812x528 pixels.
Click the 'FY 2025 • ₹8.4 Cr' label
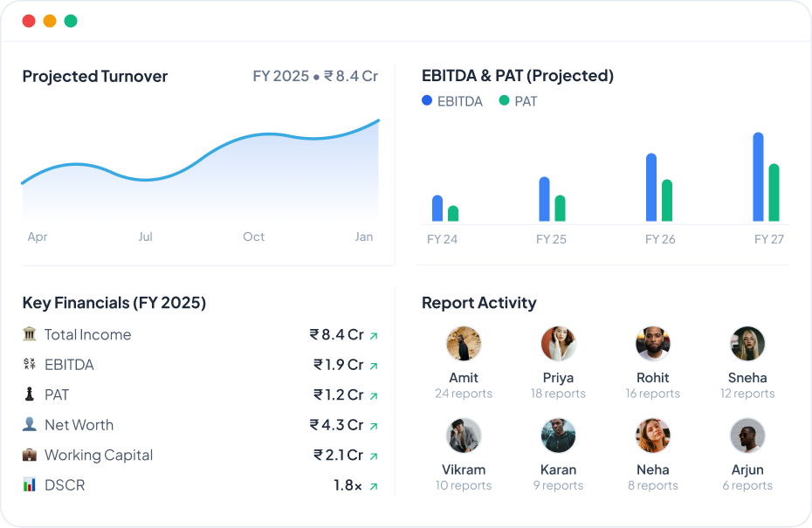(315, 76)
